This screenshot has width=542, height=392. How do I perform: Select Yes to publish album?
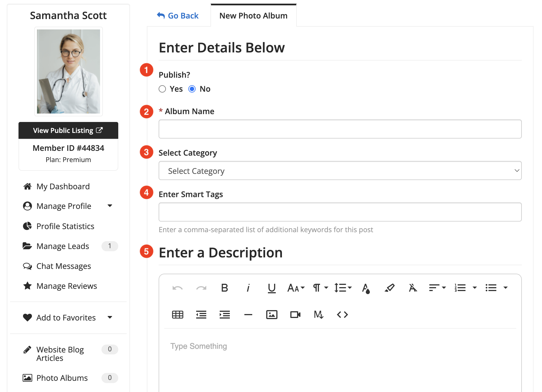(x=162, y=89)
